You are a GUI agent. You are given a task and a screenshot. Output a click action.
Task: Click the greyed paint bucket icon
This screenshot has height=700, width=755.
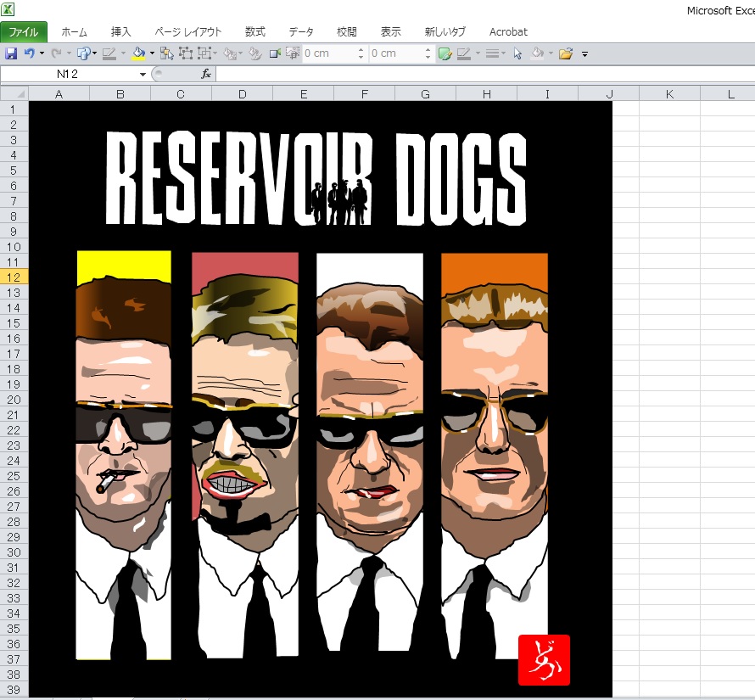click(538, 53)
